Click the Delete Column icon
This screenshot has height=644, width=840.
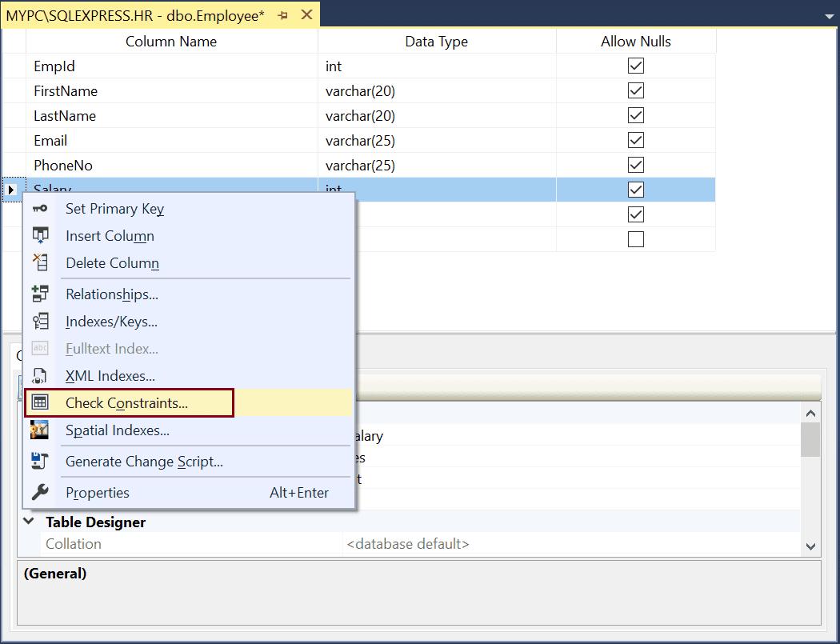click(38, 263)
